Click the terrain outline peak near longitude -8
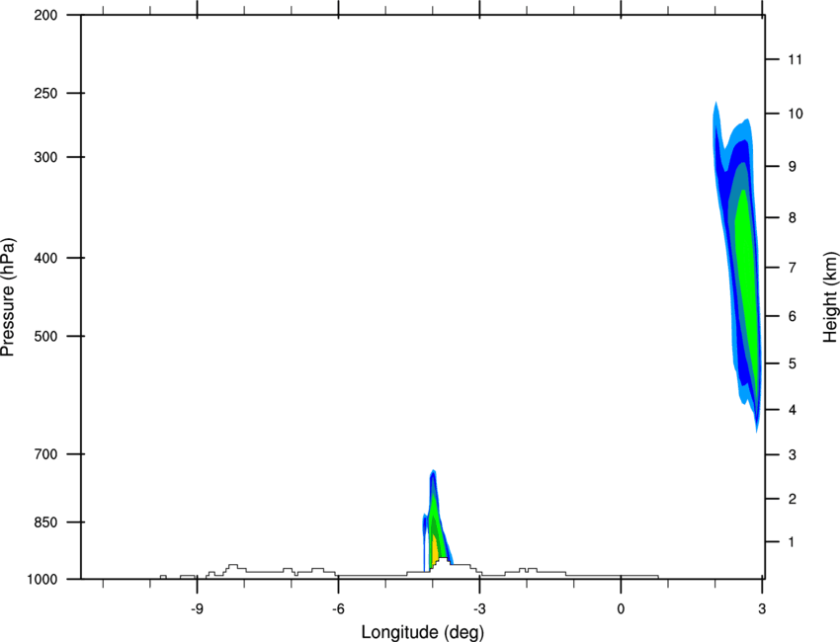This screenshot has width=840, height=642. pyautogui.click(x=232, y=565)
